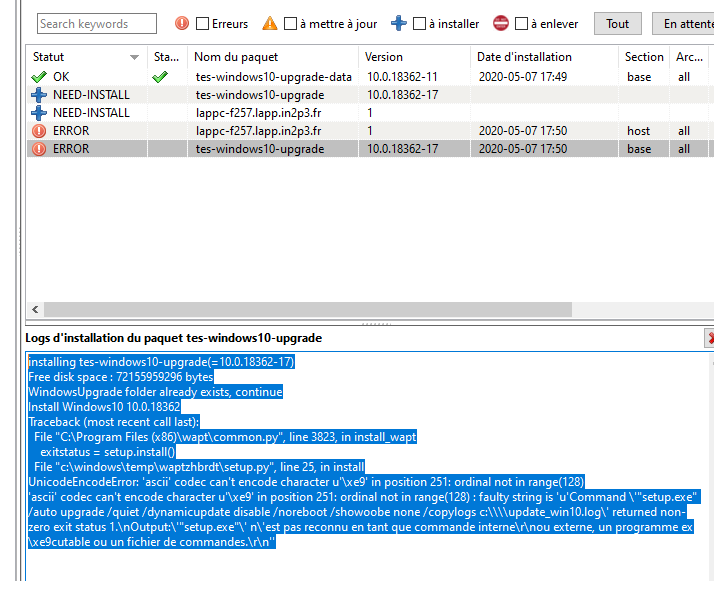
Task: Click the En attente button
Action: click(685, 24)
